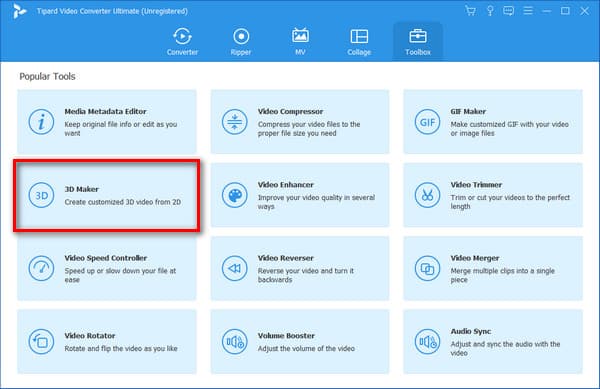Click the Video Compressor icon

[234, 122]
